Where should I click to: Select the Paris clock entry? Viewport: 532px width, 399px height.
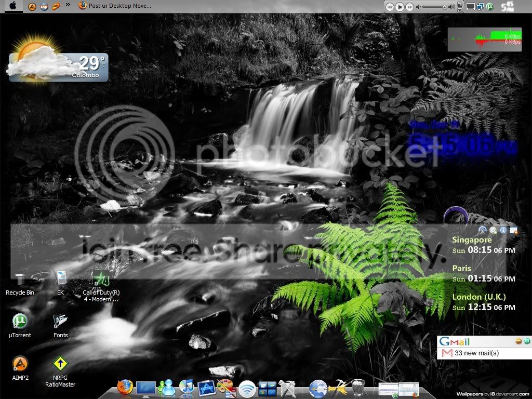(x=484, y=273)
